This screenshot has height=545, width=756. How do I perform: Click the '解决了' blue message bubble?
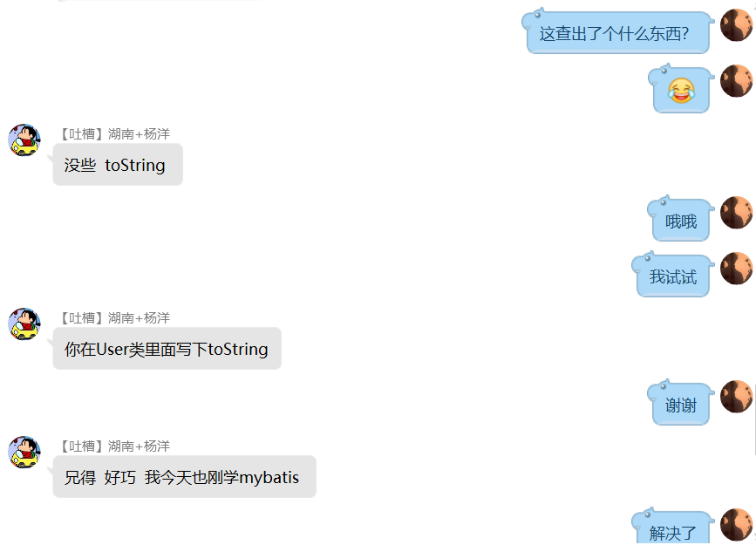point(672,527)
